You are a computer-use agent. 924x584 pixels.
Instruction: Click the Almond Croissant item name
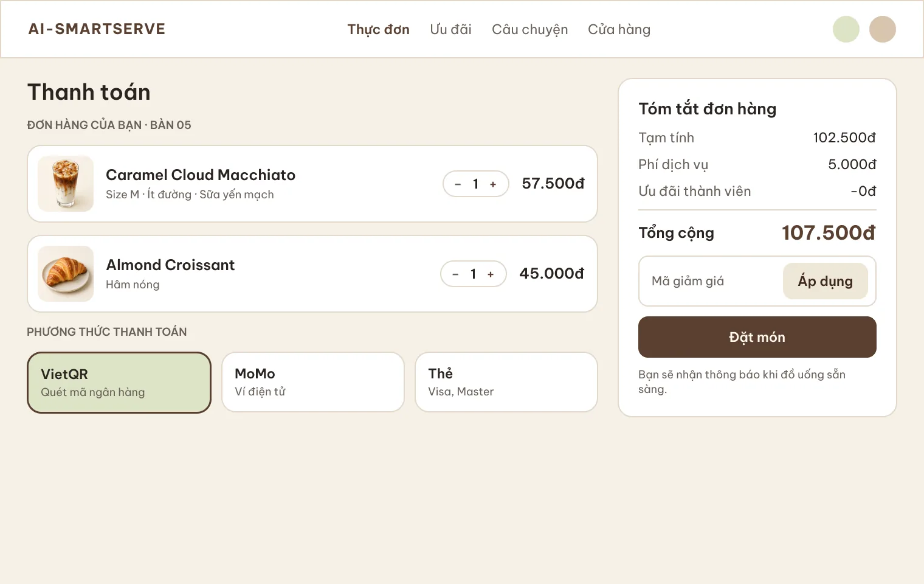coord(170,265)
